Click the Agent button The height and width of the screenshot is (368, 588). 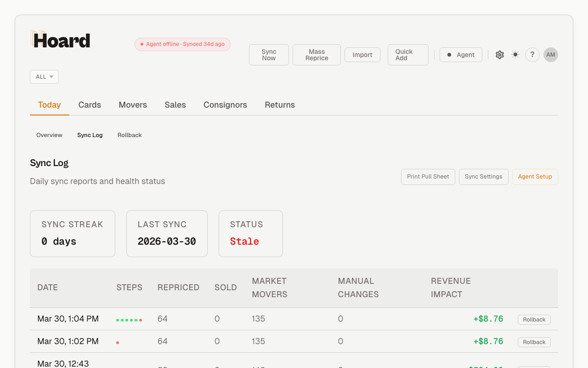(461, 55)
